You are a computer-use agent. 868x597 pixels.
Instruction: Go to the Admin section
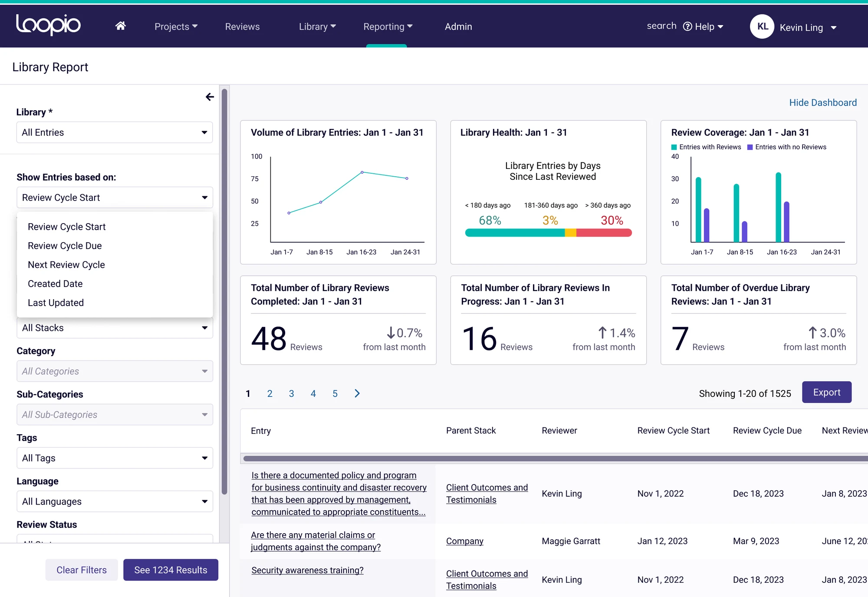tap(458, 26)
